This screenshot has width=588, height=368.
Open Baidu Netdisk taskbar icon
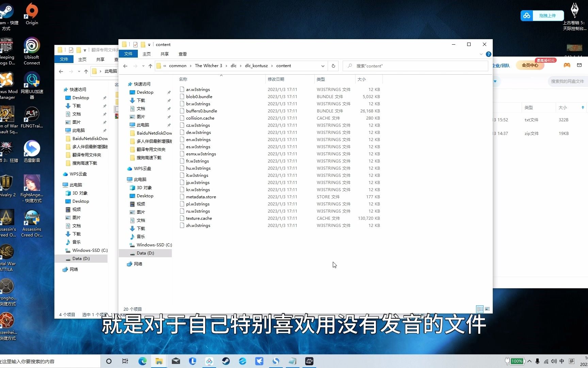click(x=209, y=361)
